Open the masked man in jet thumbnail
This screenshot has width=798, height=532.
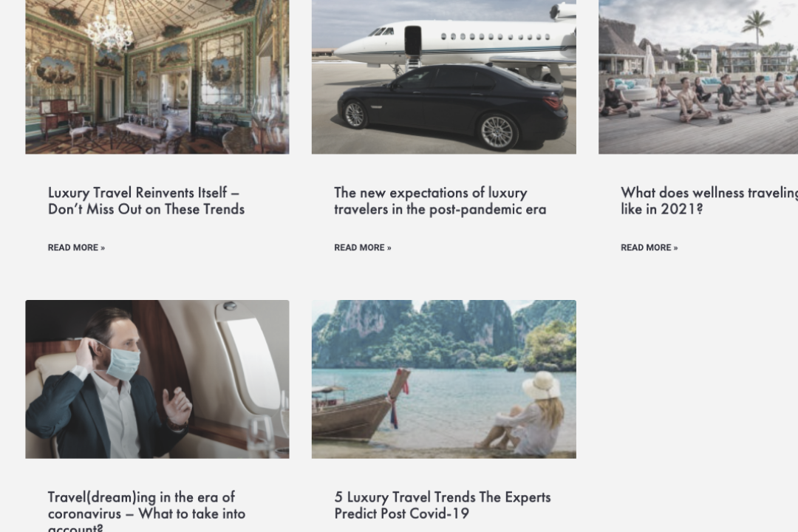(157, 379)
